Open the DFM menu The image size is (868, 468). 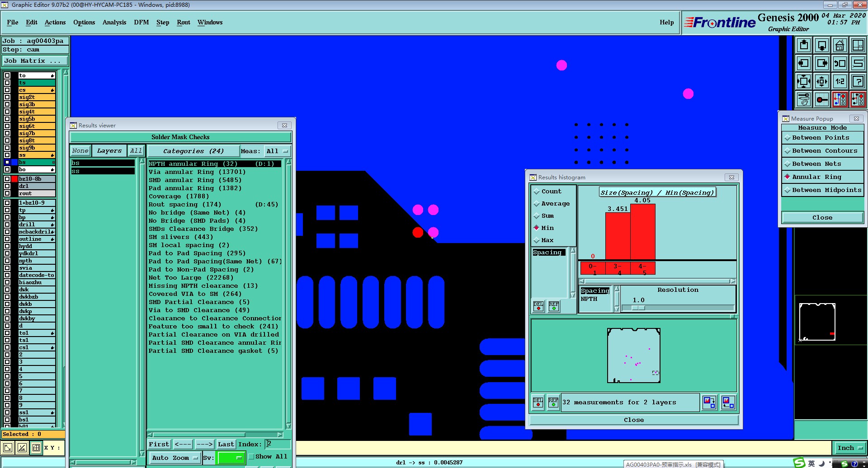[142, 22]
